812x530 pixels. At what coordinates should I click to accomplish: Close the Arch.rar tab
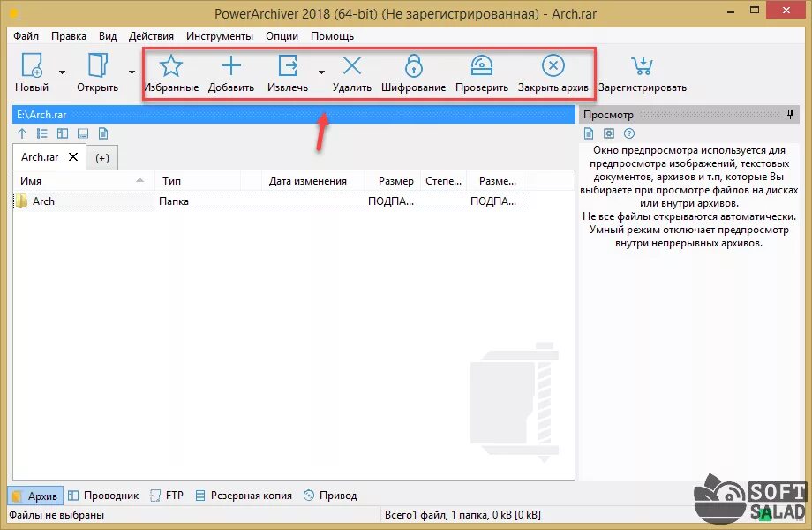[73, 157]
